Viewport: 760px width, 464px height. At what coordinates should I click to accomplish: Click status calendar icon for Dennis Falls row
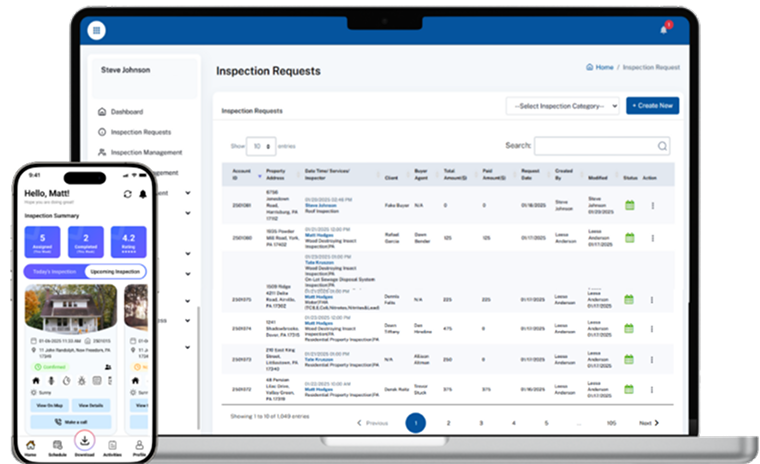pos(629,299)
